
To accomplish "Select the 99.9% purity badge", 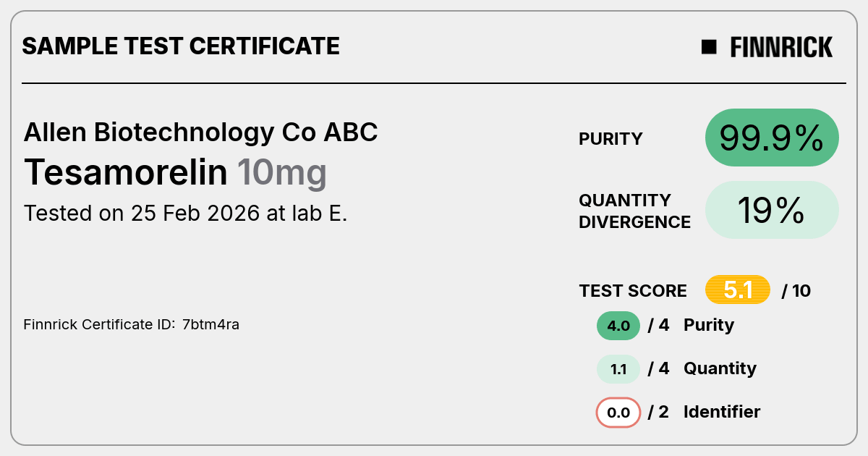I will point(772,138).
